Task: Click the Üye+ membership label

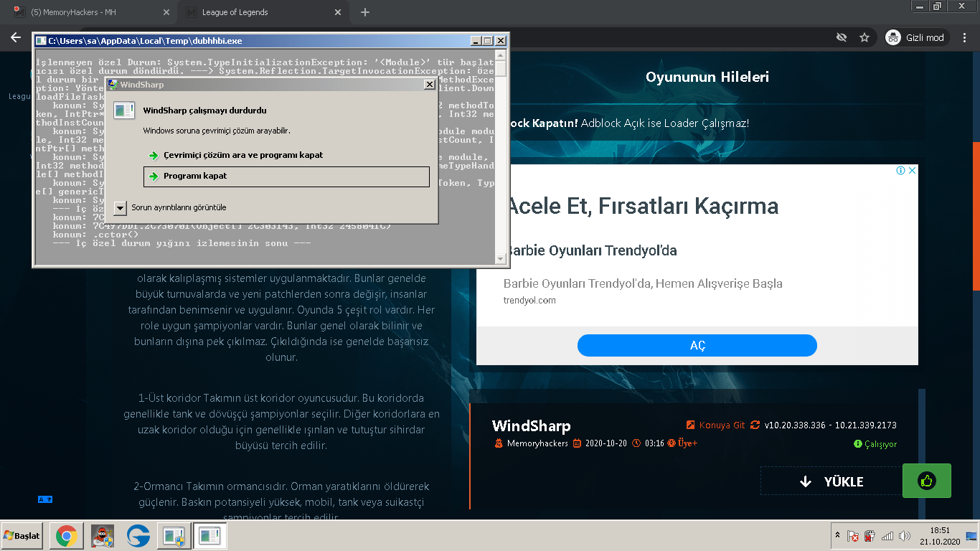Action: (x=687, y=443)
